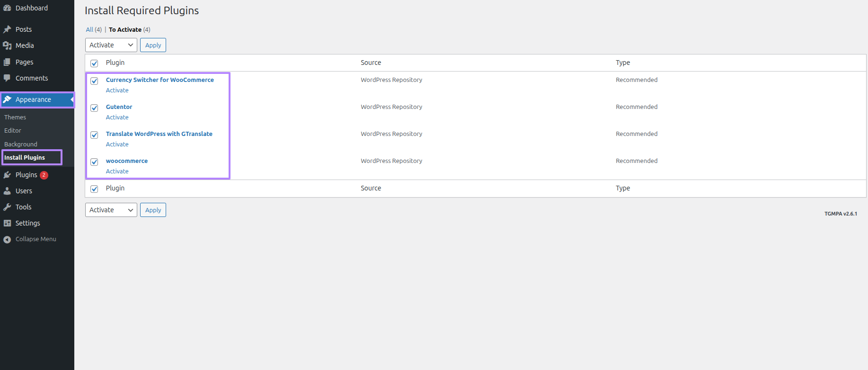The width and height of the screenshot is (868, 370).
Task: Uncheck the woocommerce plugin checkbox
Action: 94,162
